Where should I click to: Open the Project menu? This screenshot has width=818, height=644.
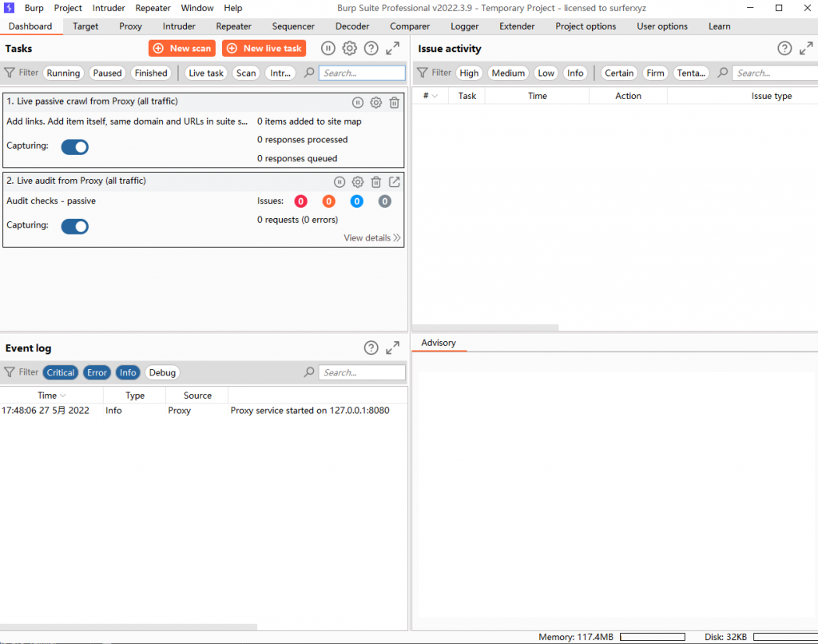(x=68, y=8)
